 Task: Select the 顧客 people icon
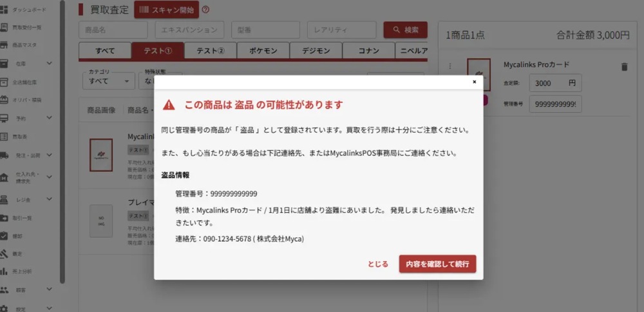click(4, 289)
